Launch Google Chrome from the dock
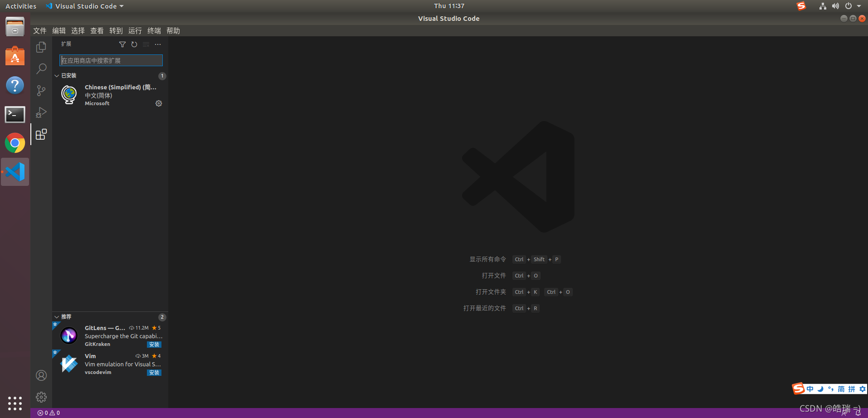Viewport: 868px width, 418px height. click(15, 143)
